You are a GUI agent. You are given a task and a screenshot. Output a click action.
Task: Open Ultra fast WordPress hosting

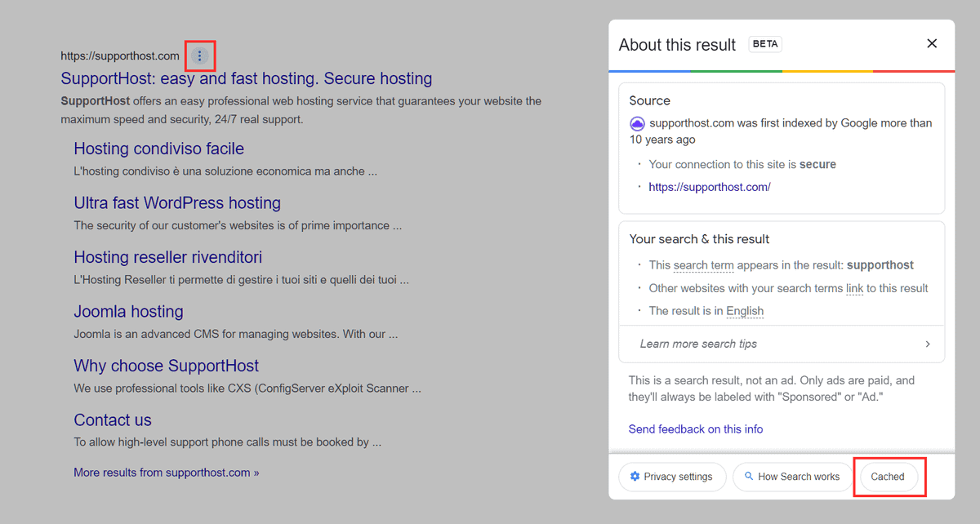coord(176,202)
